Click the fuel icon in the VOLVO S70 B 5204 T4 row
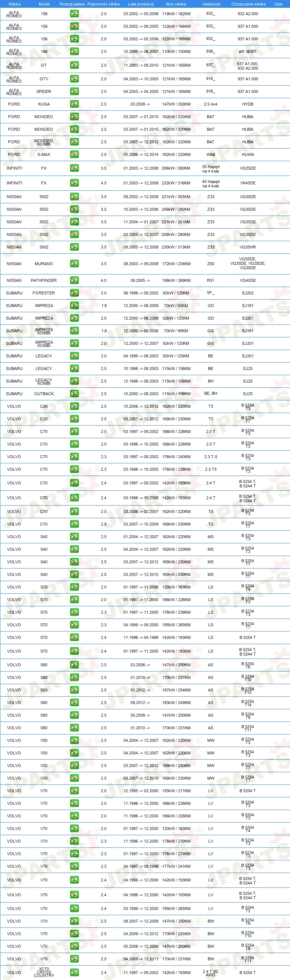Screen dimensions: 290x980 (x=74, y=587)
